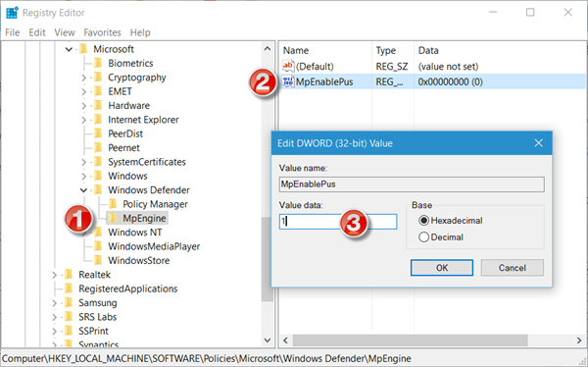Viewport: 588px width, 367px height.
Task: Click the Windows Defender folder icon
Action: pos(98,190)
